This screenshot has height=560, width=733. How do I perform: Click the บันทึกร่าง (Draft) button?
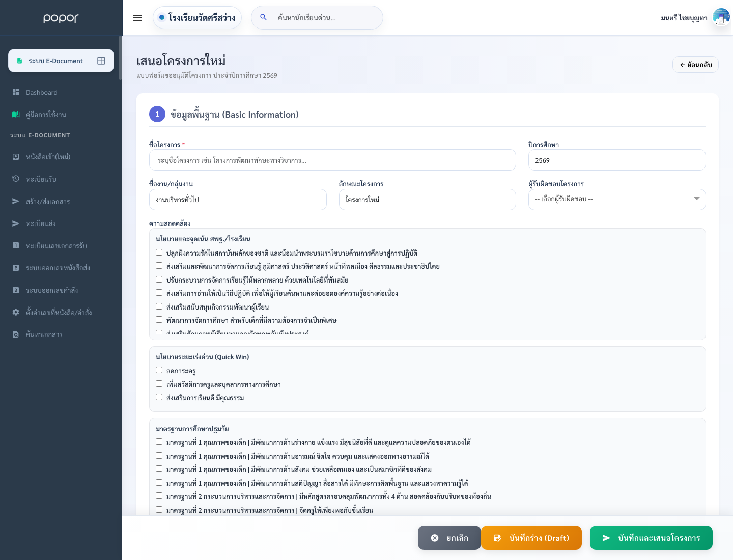coord(531,538)
